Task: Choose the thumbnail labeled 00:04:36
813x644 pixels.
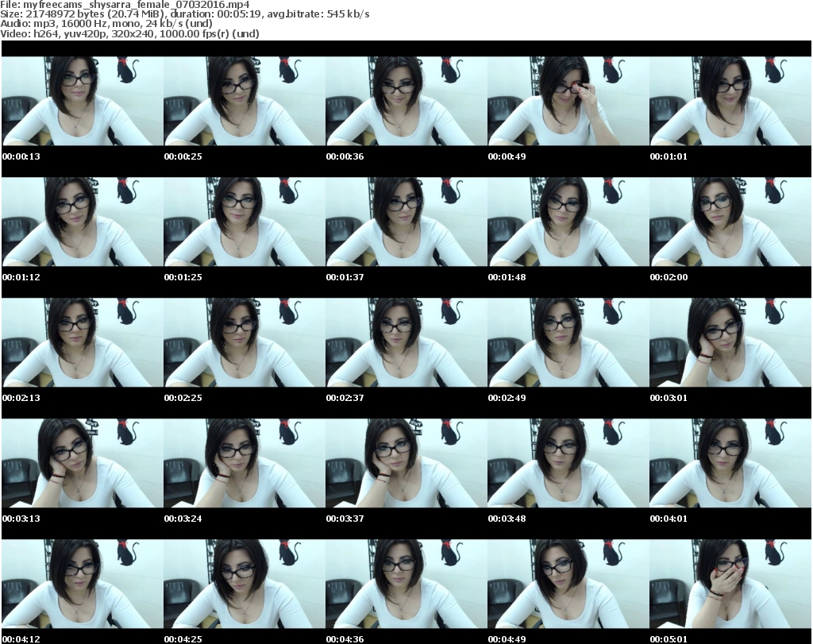Action: point(406,584)
